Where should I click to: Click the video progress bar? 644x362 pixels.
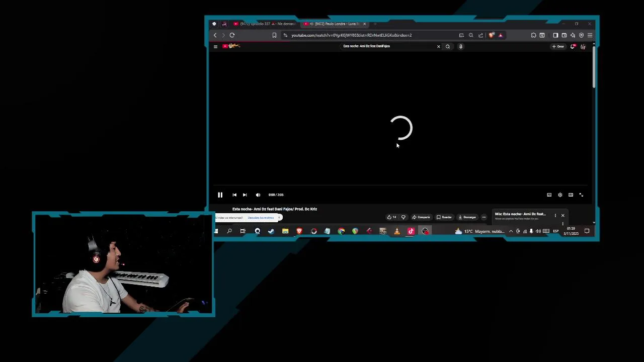pos(401,186)
